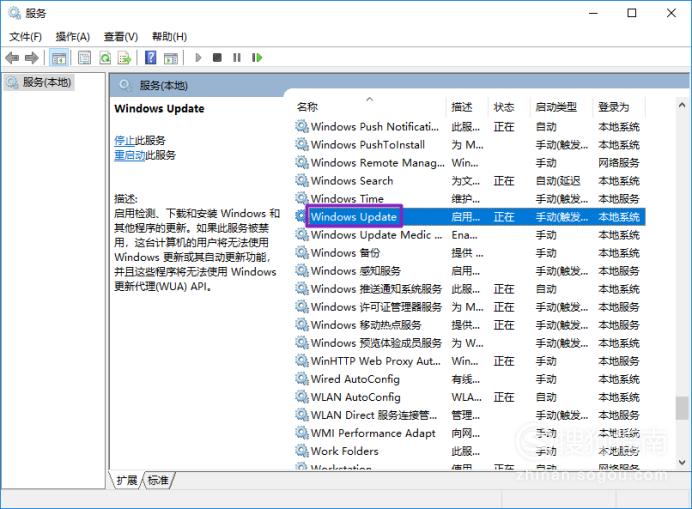This screenshot has height=509, width=692.
Task: Open the 文件(F) menu
Action: (26, 37)
